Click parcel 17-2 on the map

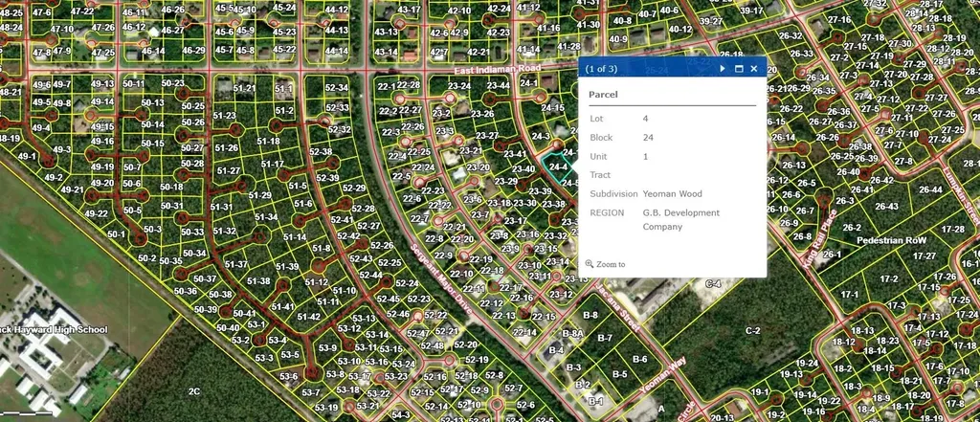[x=890, y=278]
